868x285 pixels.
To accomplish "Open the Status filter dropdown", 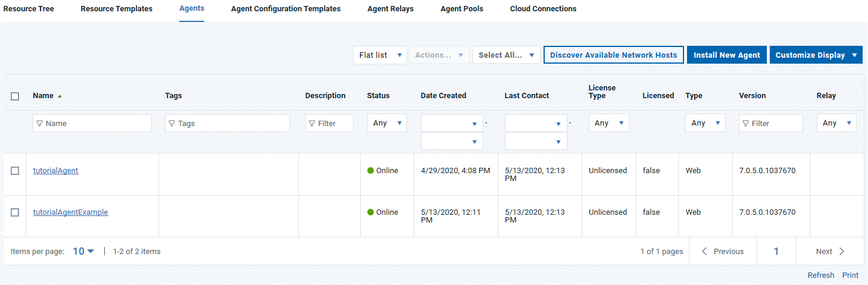I will pyautogui.click(x=387, y=123).
